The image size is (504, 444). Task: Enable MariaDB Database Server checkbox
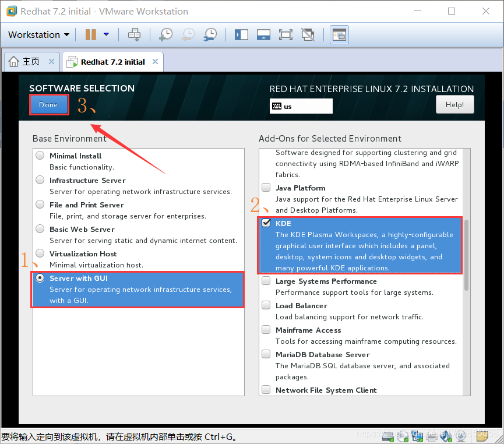tap(266, 354)
